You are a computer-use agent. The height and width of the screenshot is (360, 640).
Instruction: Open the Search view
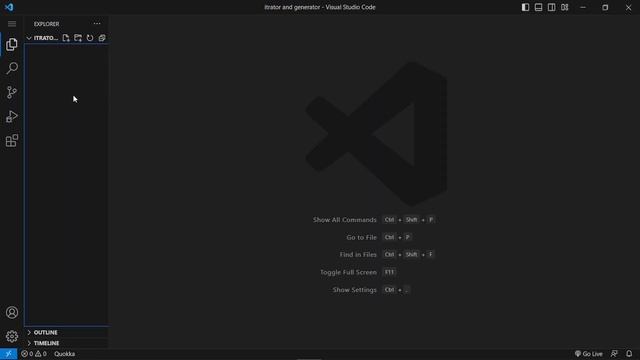(12, 68)
